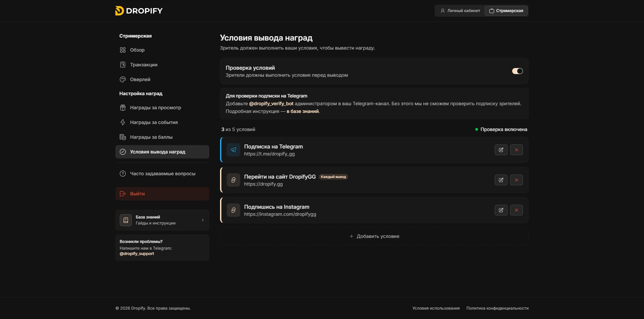Viewport: 644px width, 319px height.
Task: Delete the Перейти на сайт DropifyGG condition
Action: (517, 180)
